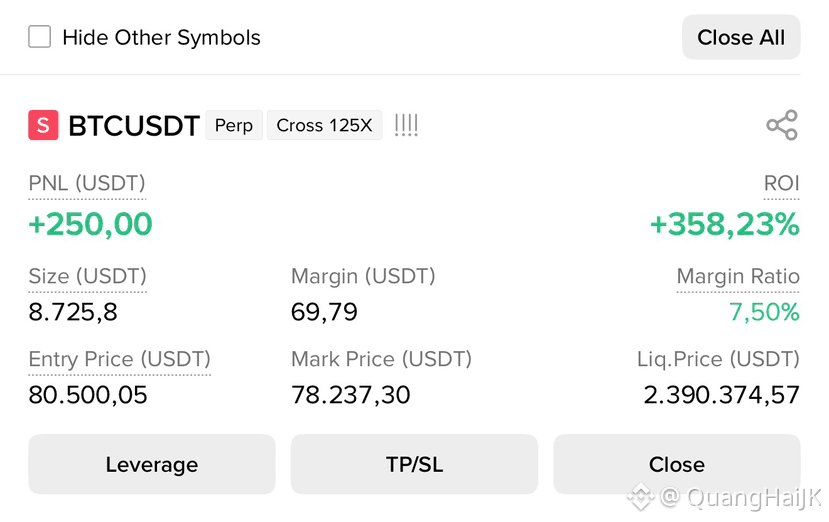This screenshot has width=829, height=522.
Task: Click the Hide Other Symbols label text
Action: (x=161, y=38)
